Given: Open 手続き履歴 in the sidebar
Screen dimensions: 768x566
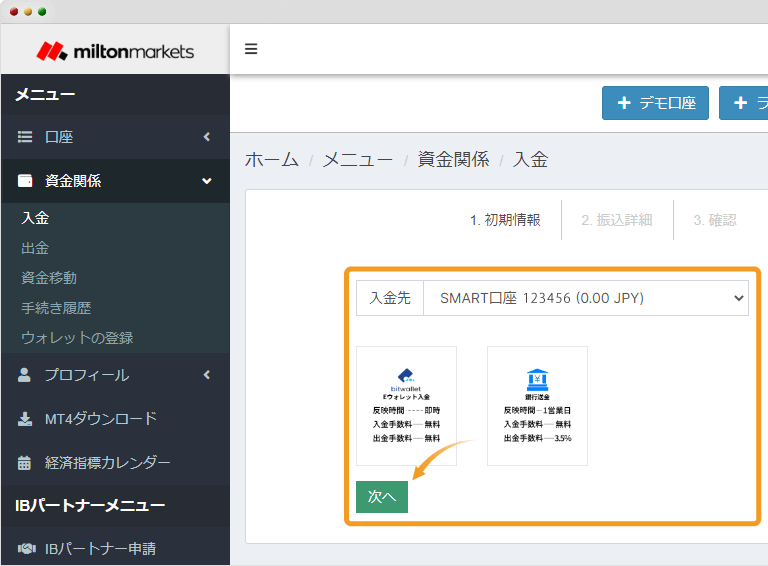Looking at the screenshot, I should pyautogui.click(x=56, y=308).
